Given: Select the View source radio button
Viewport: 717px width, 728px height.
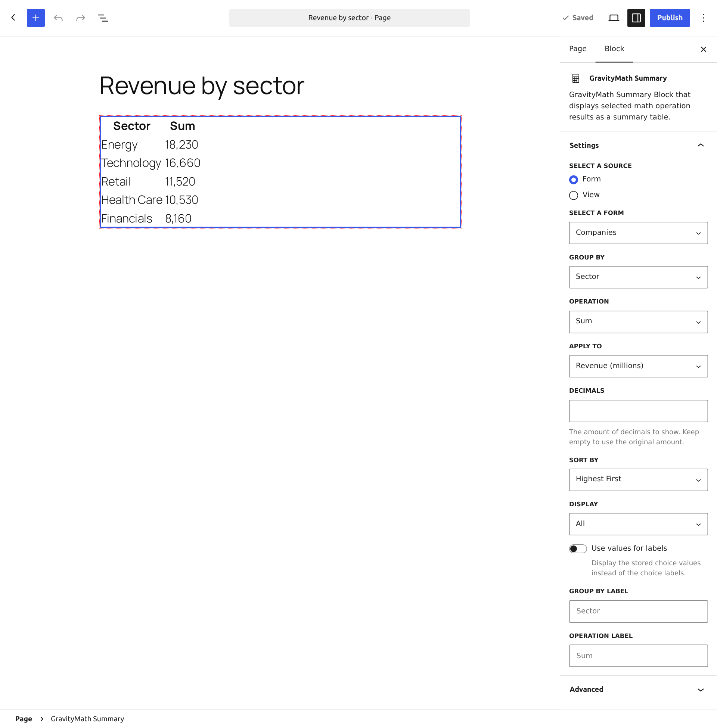Looking at the screenshot, I should point(574,195).
